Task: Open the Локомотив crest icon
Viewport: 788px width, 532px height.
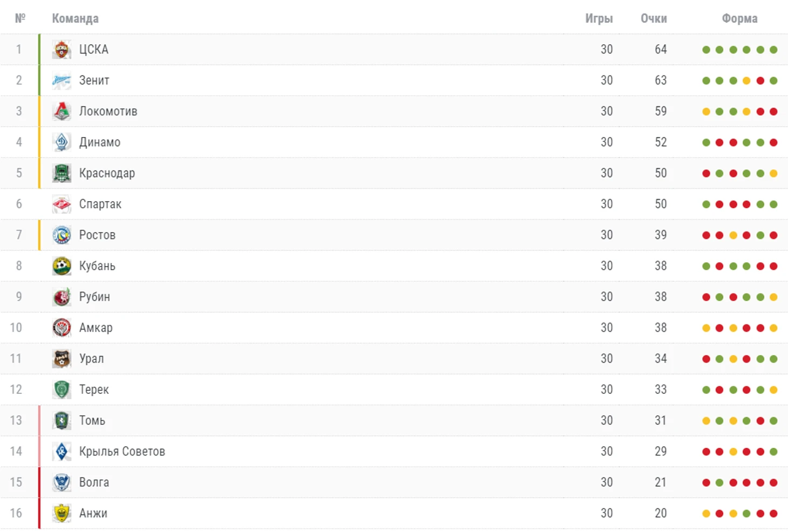Action: point(62,111)
